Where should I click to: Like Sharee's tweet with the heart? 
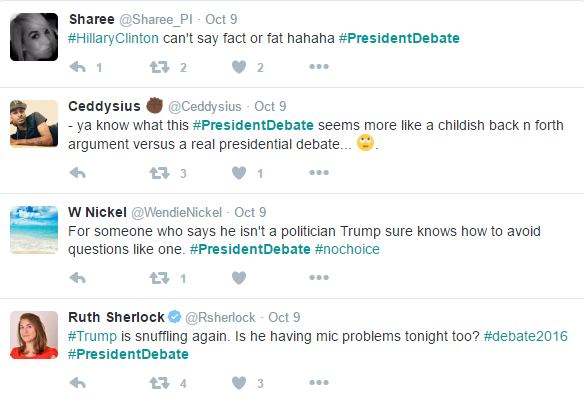coord(239,67)
